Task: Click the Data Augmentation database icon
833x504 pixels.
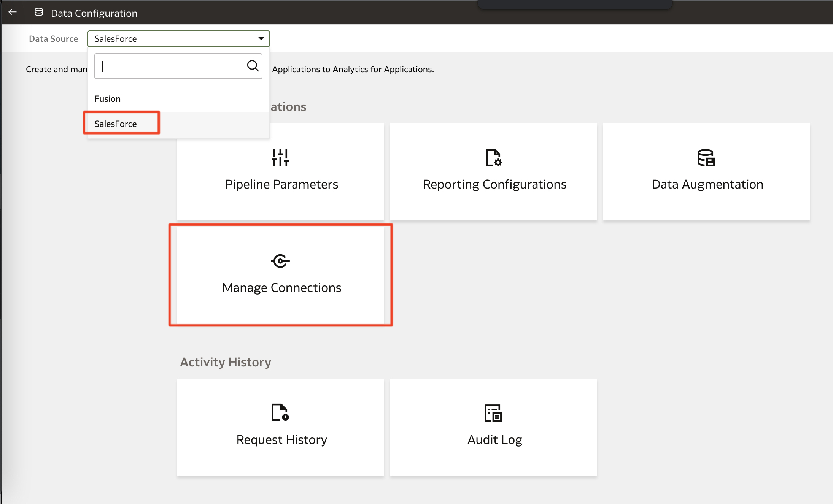Action: [x=706, y=157]
